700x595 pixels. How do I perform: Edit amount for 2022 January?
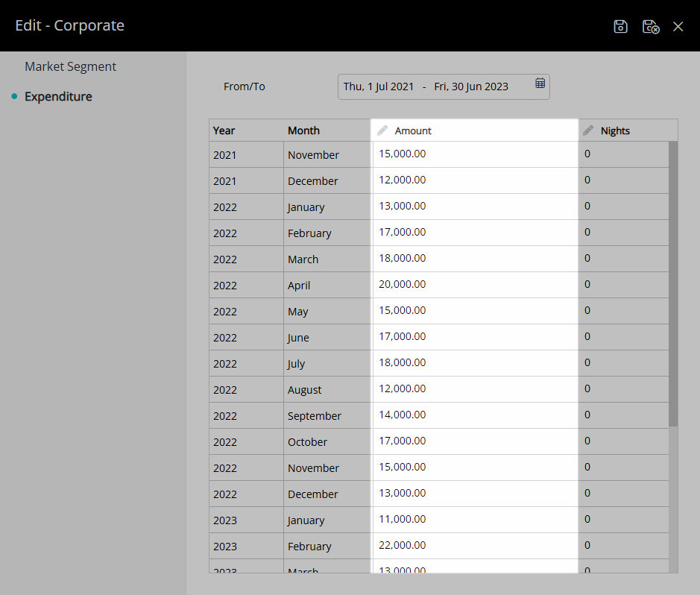click(475, 207)
